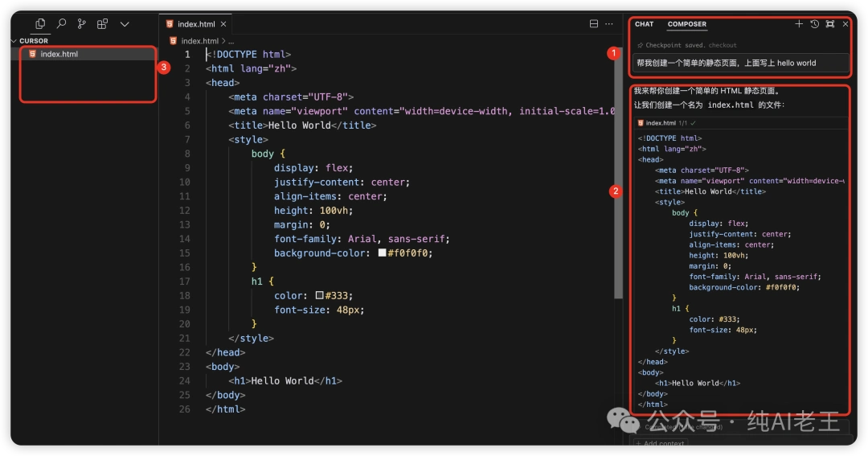The image size is (868, 456).
Task: Click the index.html breadcrumb in editor
Action: click(199, 41)
